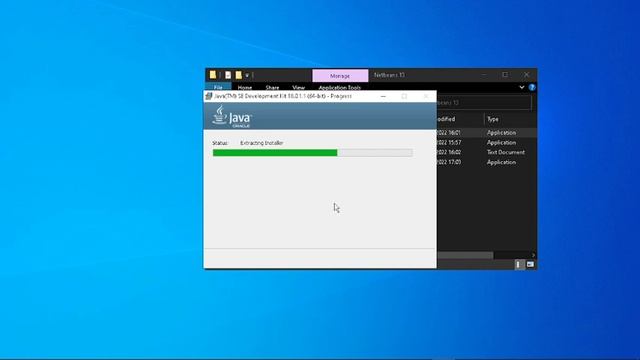Click the Java Oracle logo in banner
Viewport: 640px width, 360px height.
[231, 117]
